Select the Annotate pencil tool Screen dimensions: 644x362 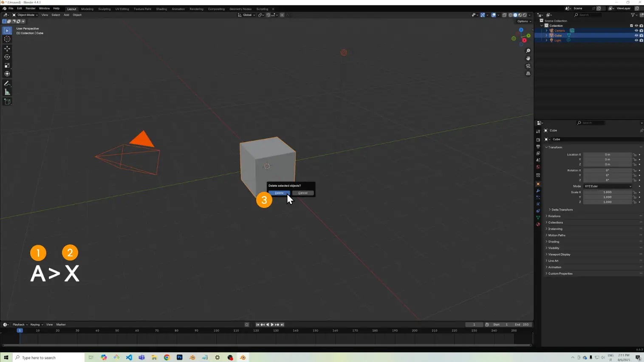click(x=7, y=84)
